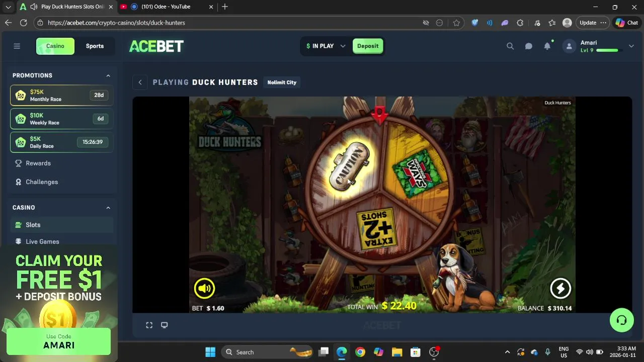Open the hamburger sidebar menu
The width and height of the screenshot is (644, 362).
point(17,46)
